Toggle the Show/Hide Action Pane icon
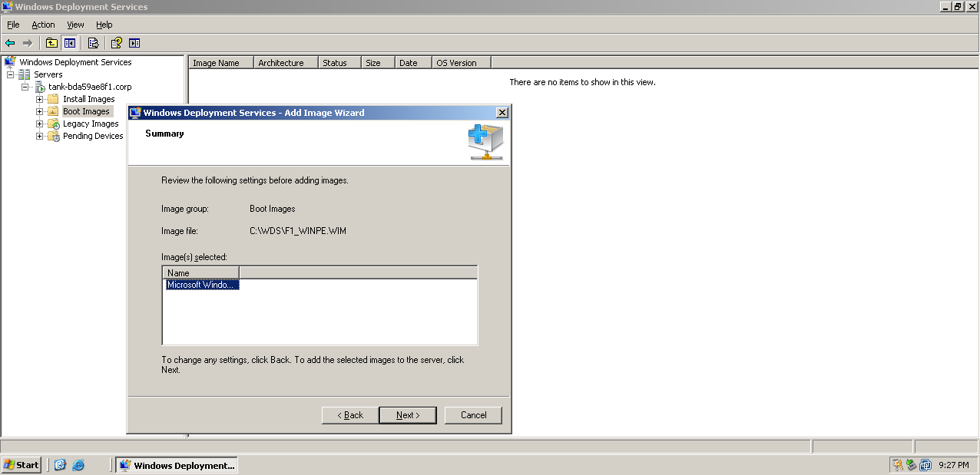980x475 pixels. tap(134, 43)
